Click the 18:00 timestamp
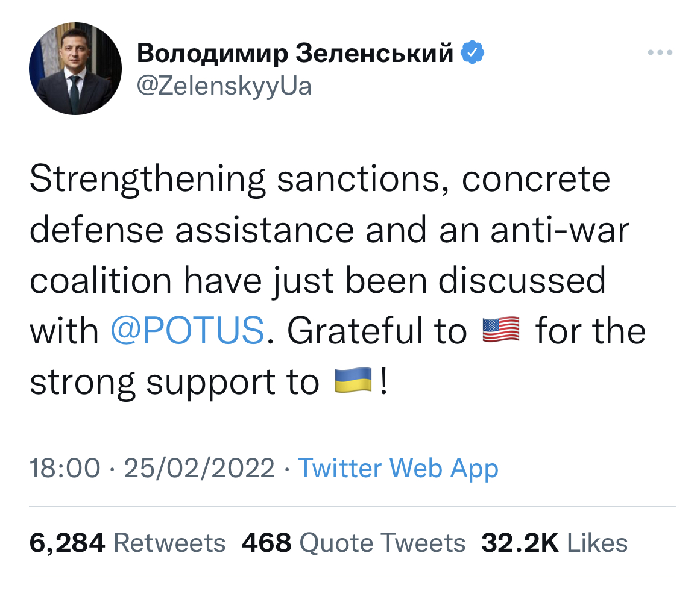This screenshot has width=700, height=594. click(x=65, y=468)
